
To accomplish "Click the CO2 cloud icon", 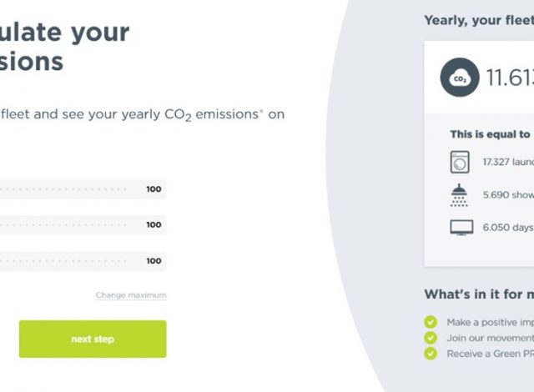I will point(460,78).
